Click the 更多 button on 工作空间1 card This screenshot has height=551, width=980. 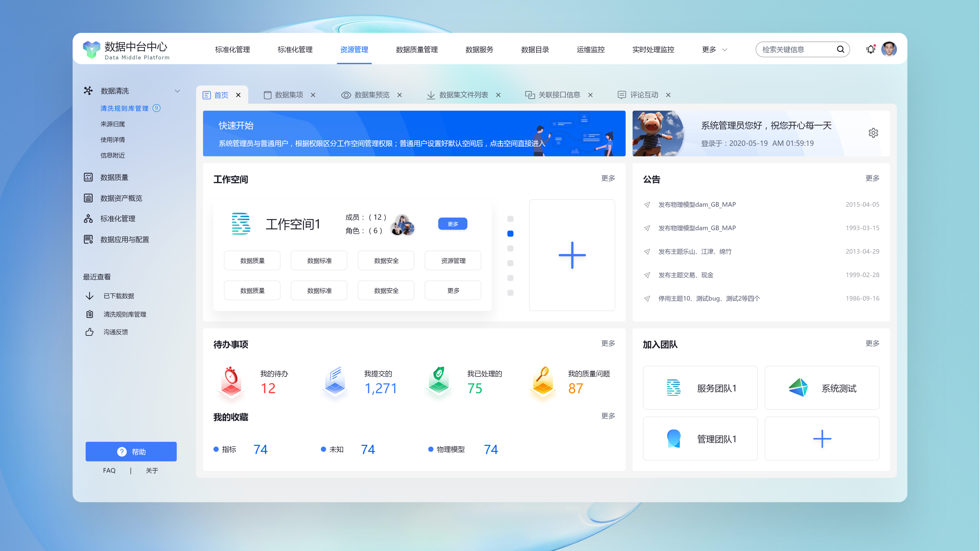tap(452, 224)
